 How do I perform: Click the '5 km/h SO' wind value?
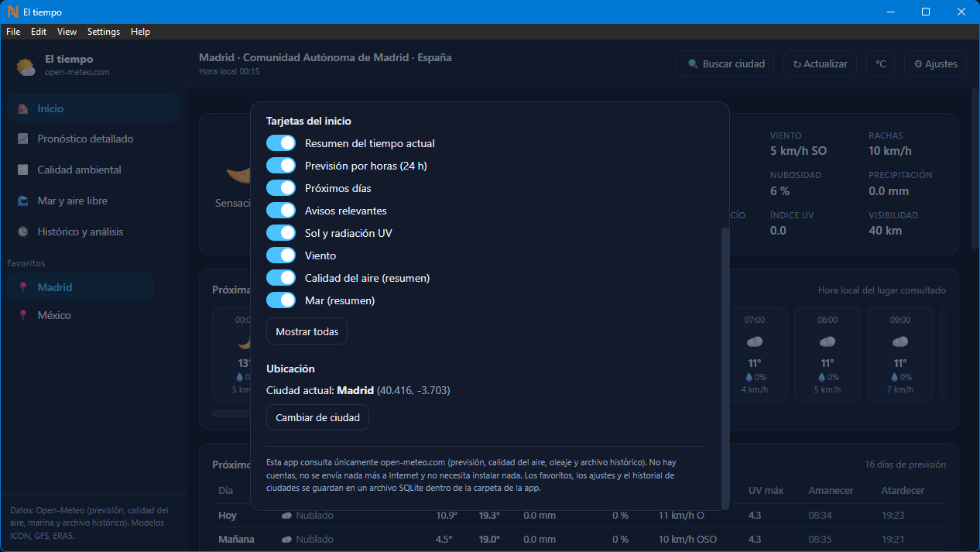point(798,151)
